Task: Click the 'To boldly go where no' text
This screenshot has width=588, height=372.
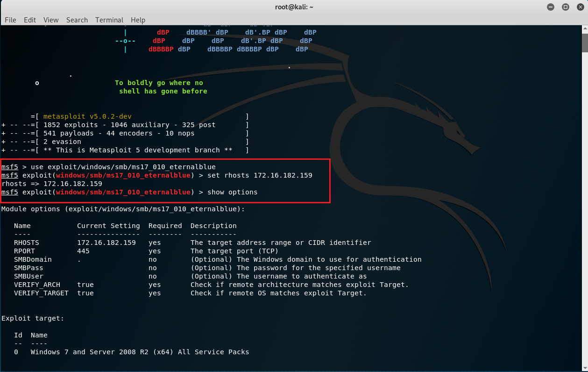Action: (x=159, y=83)
